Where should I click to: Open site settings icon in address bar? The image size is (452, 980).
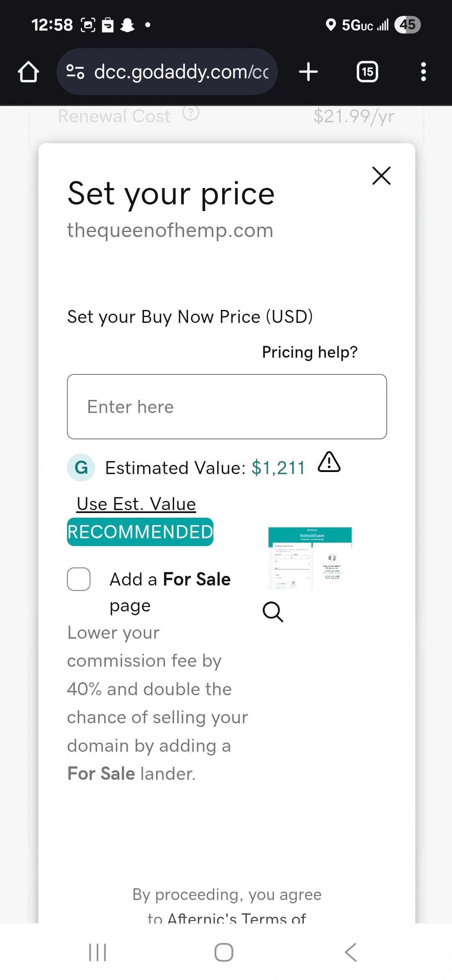[x=75, y=72]
